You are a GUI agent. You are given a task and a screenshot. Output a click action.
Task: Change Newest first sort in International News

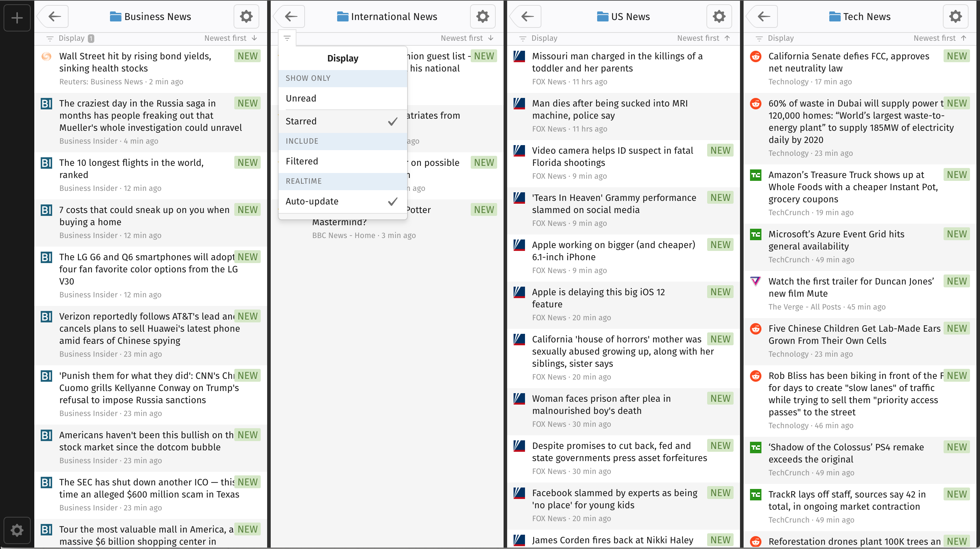(x=467, y=38)
